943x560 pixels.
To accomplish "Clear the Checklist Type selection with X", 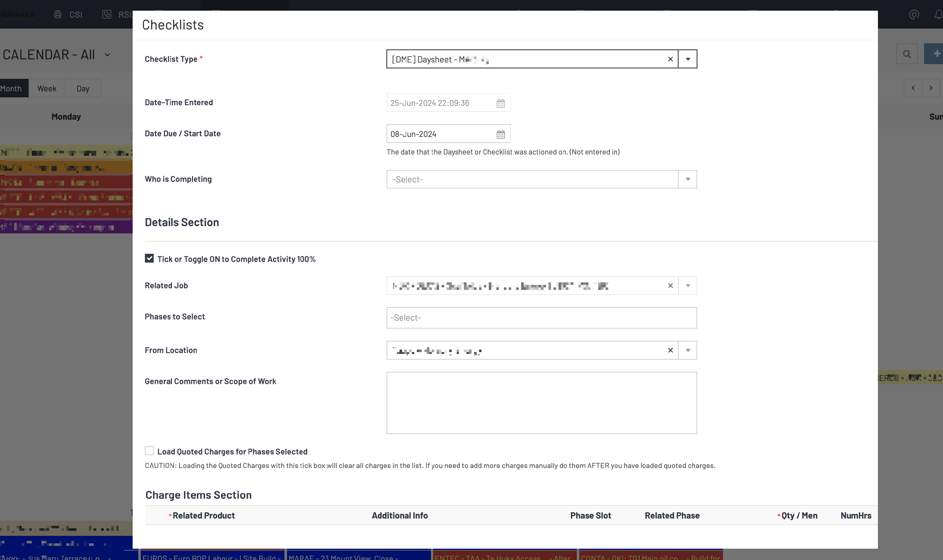I will point(670,59).
